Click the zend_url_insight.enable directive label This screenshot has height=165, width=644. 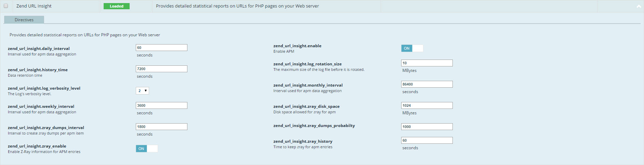click(297, 46)
